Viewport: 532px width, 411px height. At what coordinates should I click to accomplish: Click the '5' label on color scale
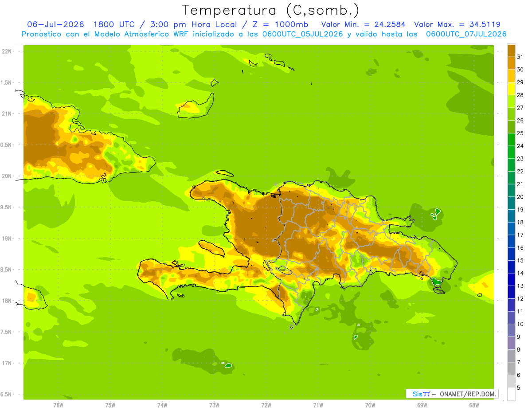point(518,388)
